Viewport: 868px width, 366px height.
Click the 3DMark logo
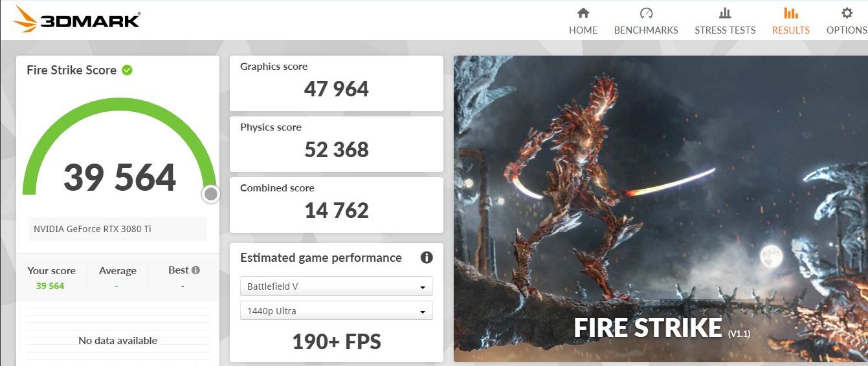point(76,19)
